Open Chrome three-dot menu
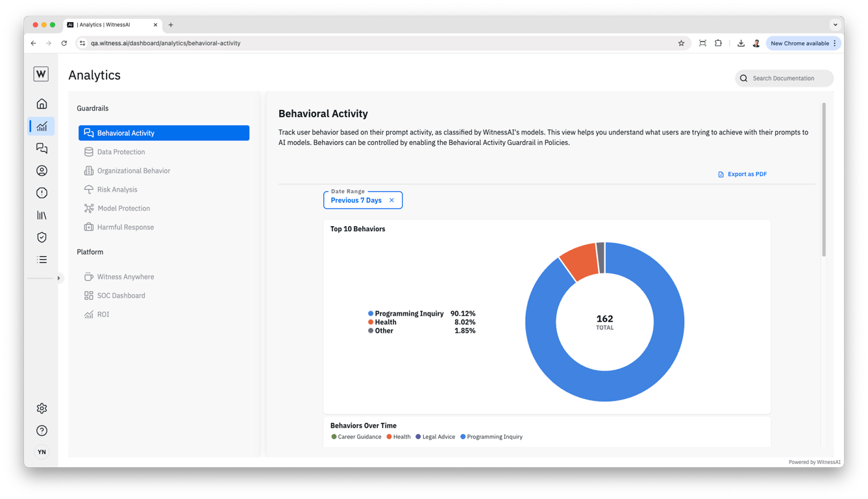 click(x=835, y=44)
